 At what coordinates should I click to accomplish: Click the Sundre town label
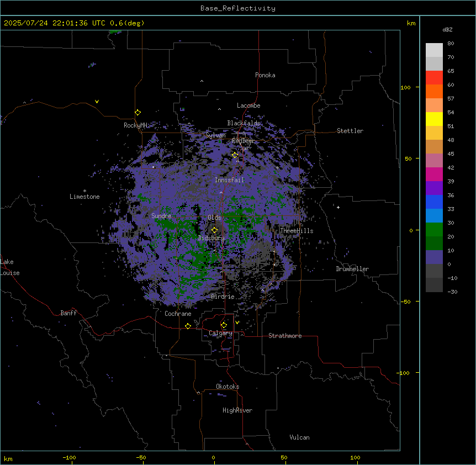click(x=161, y=216)
